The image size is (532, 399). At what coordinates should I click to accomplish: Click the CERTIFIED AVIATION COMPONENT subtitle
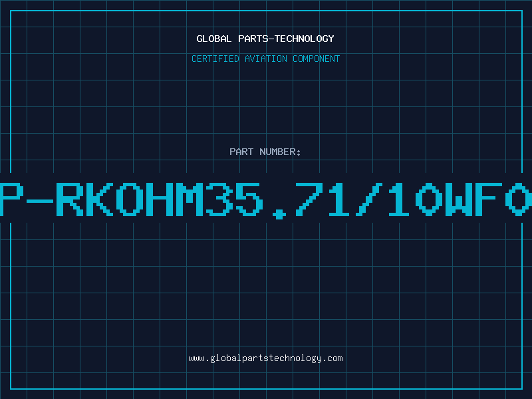click(x=265, y=59)
